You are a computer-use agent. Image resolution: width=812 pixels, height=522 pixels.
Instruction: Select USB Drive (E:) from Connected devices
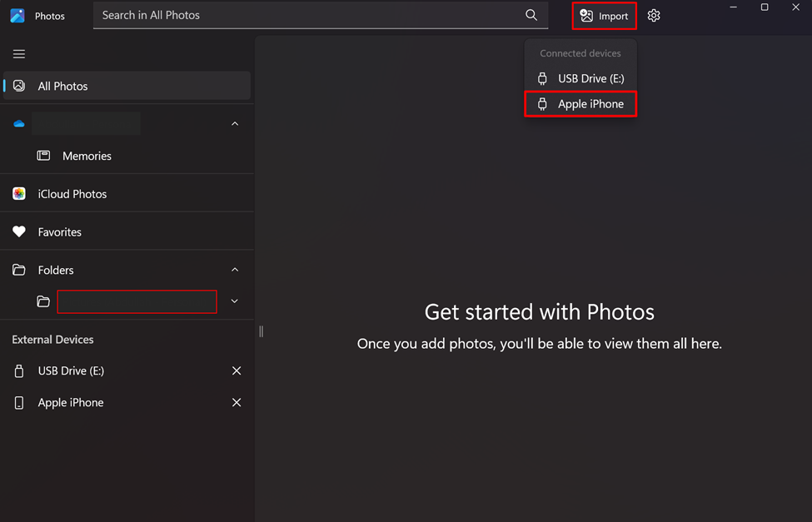point(580,78)
